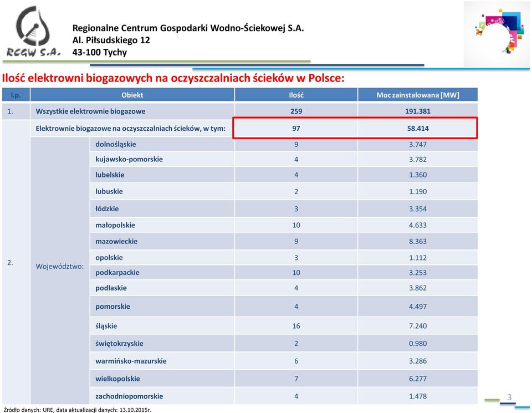
Task: Click the installed power value 3.286
Action: [x=418, y=361]
